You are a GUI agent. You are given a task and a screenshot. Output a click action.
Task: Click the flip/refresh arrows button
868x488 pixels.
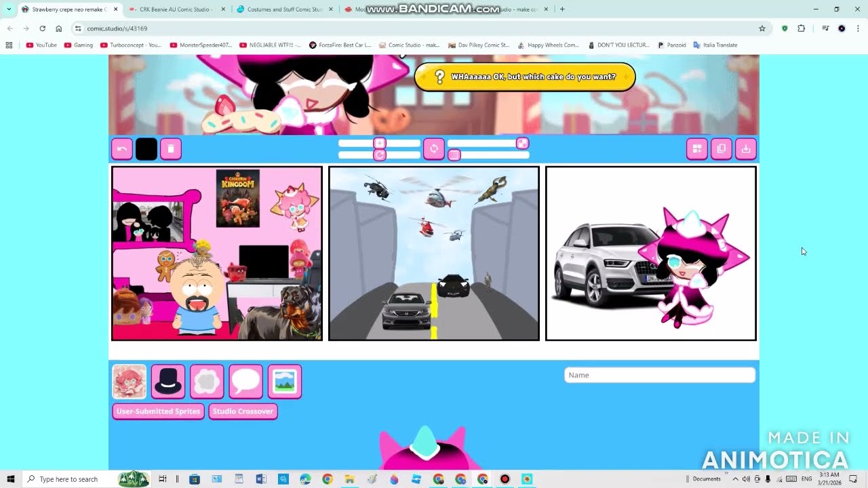tap(434, 149)
